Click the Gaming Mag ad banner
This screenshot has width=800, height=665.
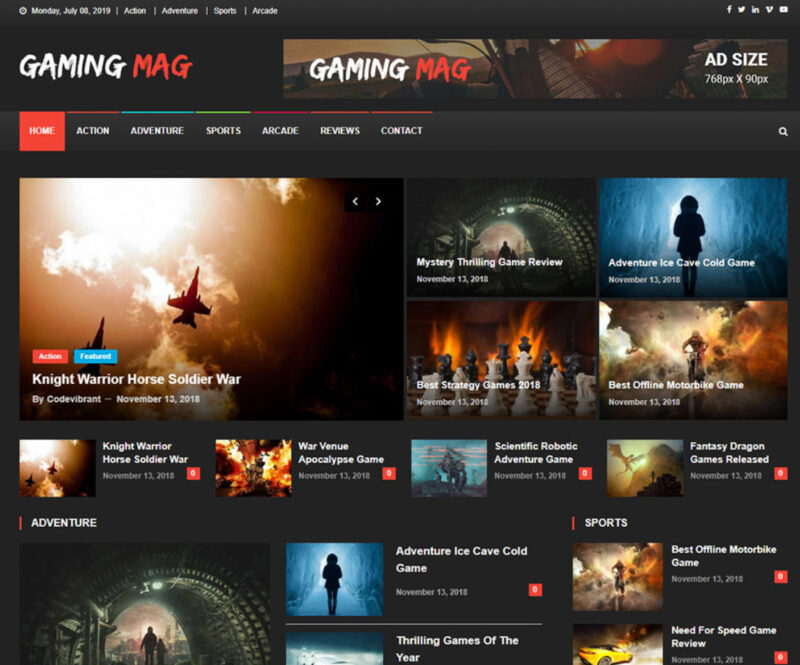535,69
